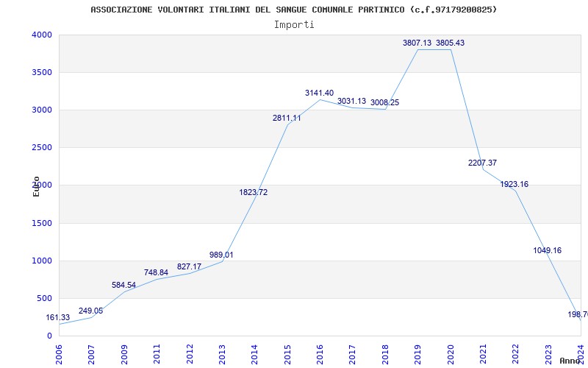
Task: Click the y-axis tick label 4000
Action: (42, 35)
